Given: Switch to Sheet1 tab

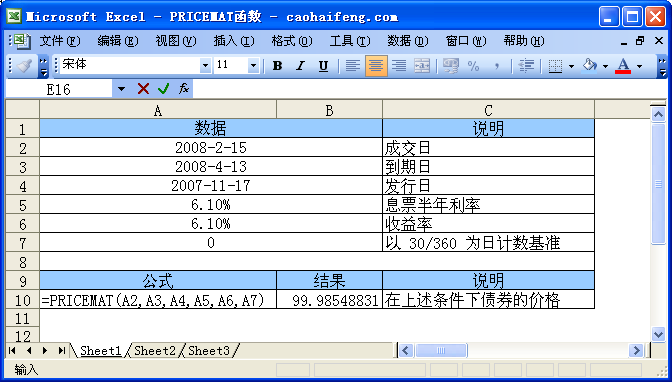Looking at the screenshot, I should [101, 351].
